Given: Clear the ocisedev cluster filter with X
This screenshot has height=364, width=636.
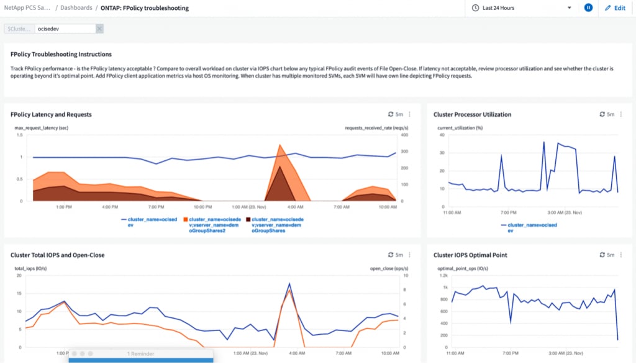Looking at the screenshot, I should tap(99, 29).
